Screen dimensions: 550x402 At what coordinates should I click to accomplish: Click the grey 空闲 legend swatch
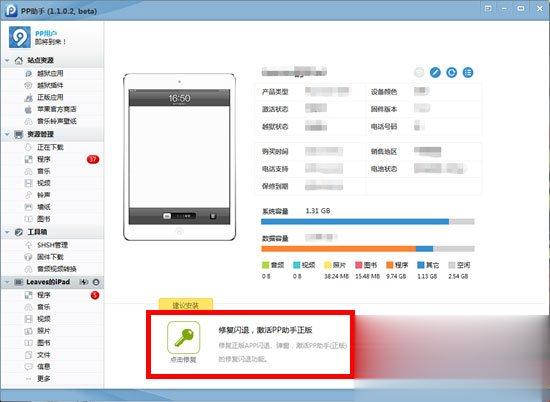pos(452,265)
